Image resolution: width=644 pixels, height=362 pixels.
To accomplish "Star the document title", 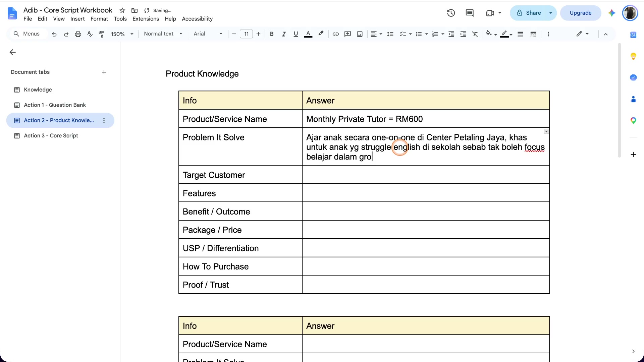I will [122, 10].
